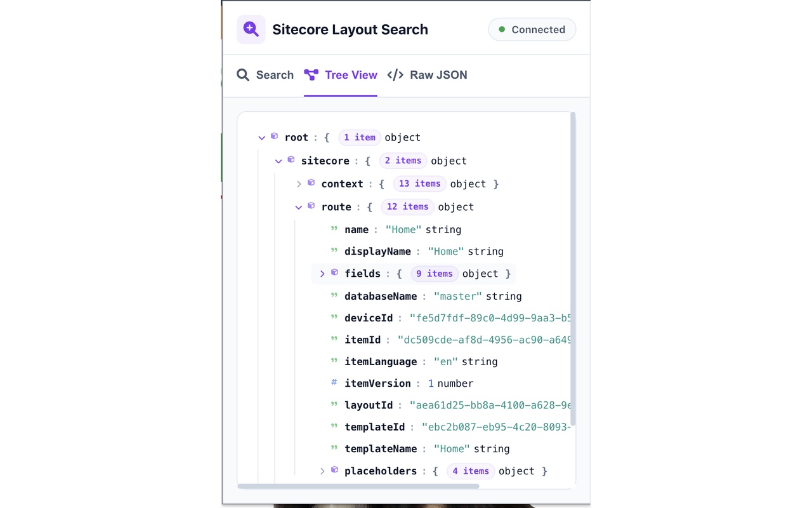Click the green dot in Connected badge
This screenshot has width=812, height=508.
click(502, 29)
